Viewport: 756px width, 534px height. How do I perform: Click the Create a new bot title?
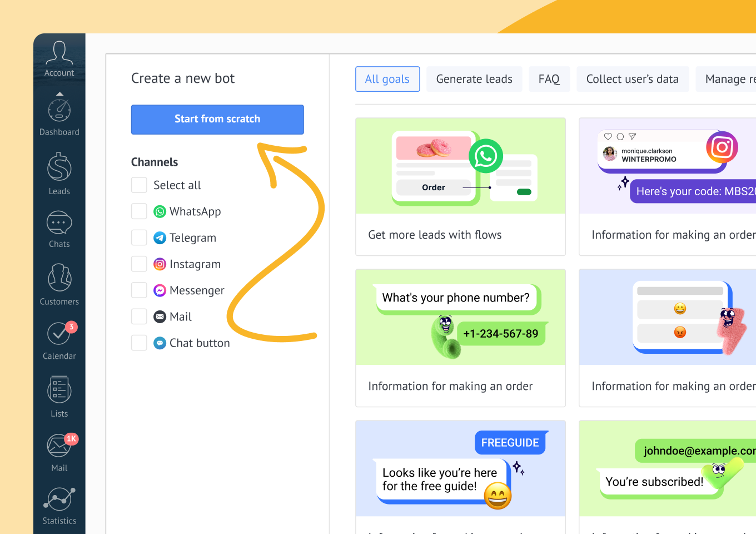(x=183, y=78)
